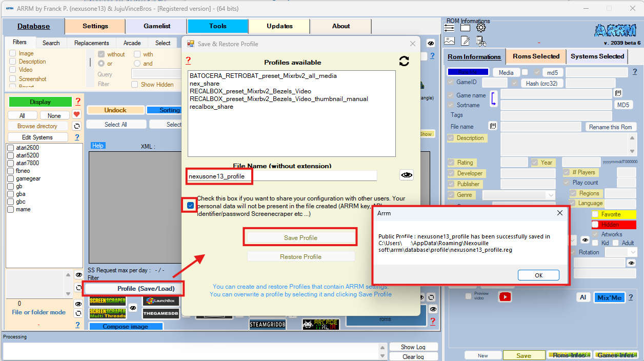Open the Roms Selected tab
Screen dimensions: 644x361
536,56
